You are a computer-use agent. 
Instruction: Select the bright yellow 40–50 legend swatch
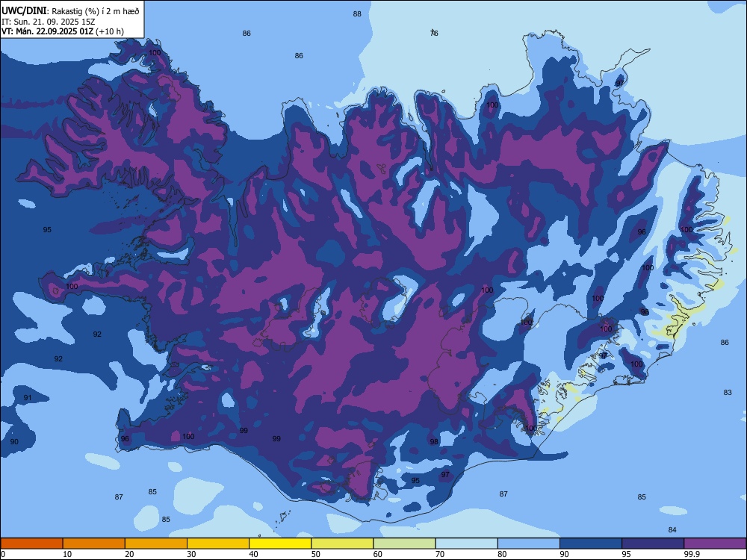tap(280, 544)
